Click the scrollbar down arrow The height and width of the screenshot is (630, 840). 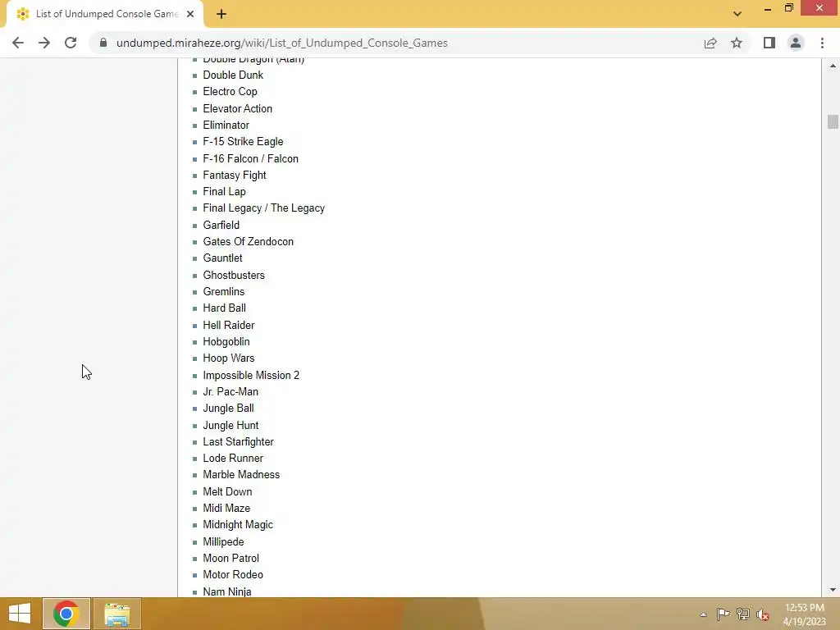coord(833,590)
